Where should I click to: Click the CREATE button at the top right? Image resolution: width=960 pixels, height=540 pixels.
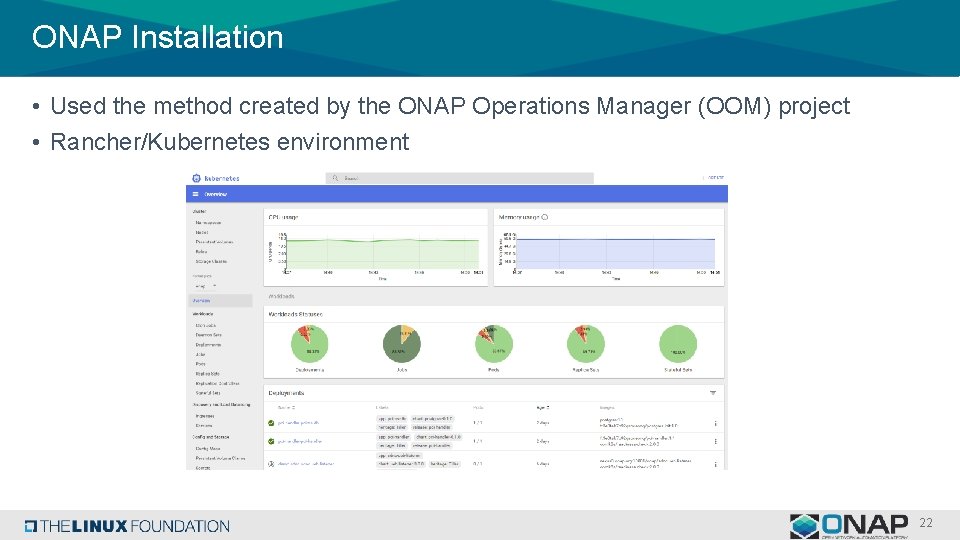715,178
